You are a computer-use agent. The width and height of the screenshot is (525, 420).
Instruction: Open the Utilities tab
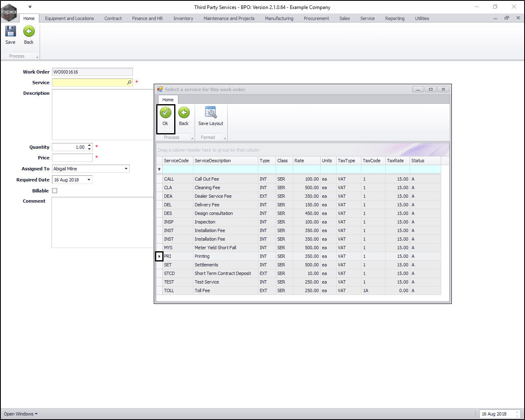422,18
